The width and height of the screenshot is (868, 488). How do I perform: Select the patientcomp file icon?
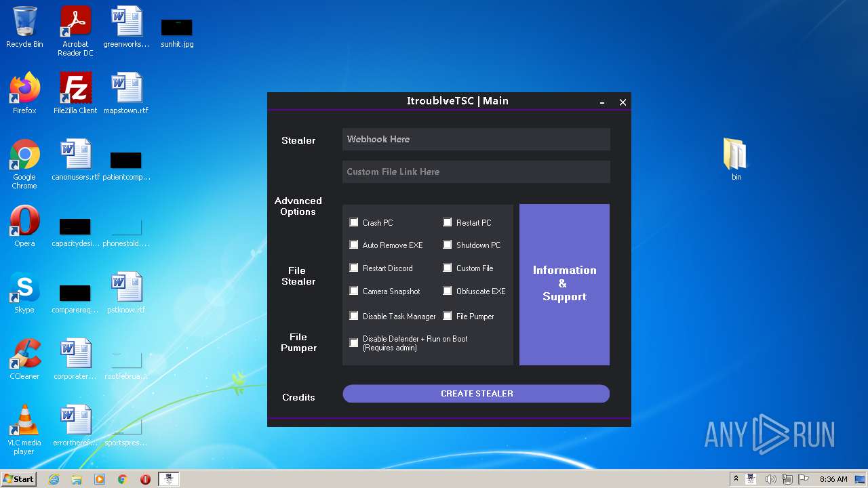pos(126,166)
